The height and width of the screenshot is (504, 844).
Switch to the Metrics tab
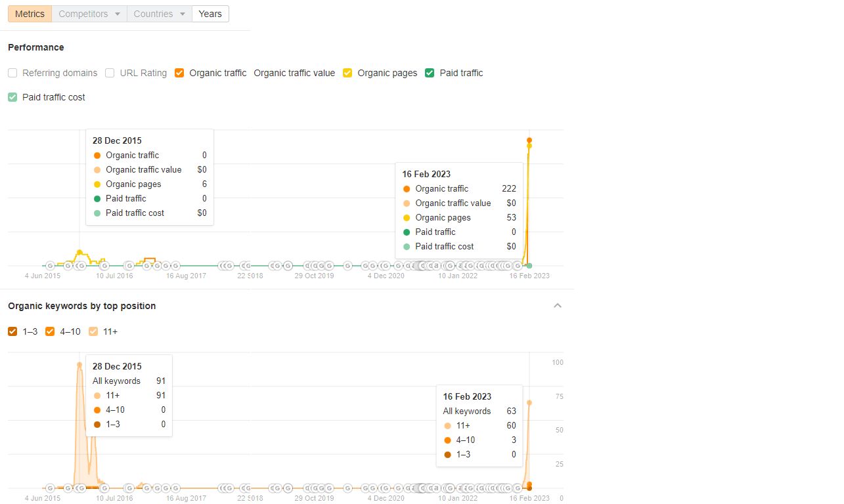pos(30,14)
